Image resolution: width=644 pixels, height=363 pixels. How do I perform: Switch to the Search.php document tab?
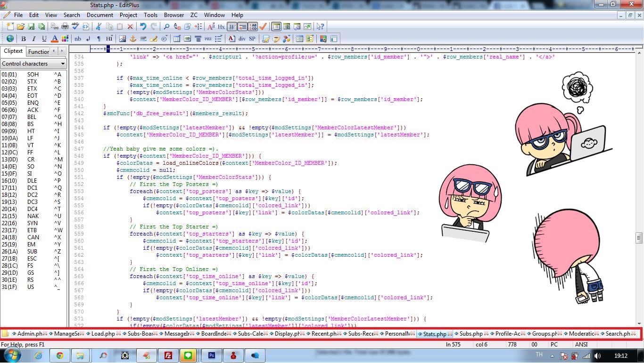point(618,334)
